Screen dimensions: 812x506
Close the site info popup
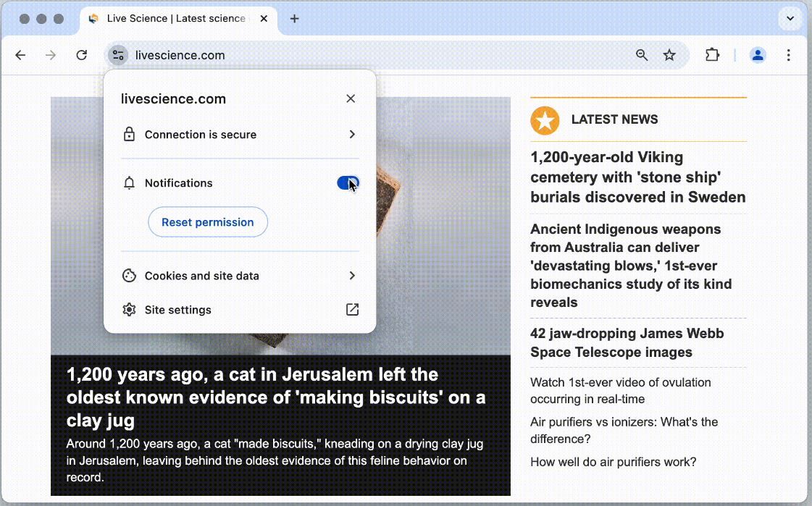351,98
